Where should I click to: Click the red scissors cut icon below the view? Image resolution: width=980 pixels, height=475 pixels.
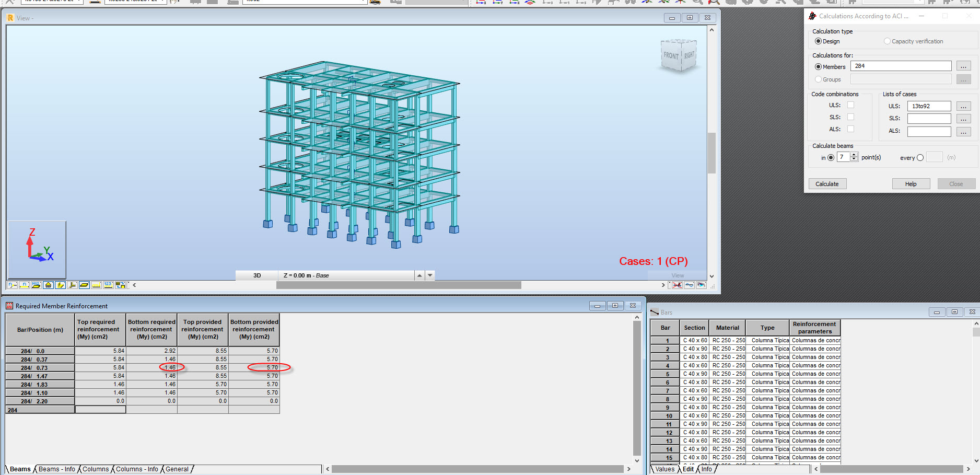pyautogui.click(x=677, y=285)
